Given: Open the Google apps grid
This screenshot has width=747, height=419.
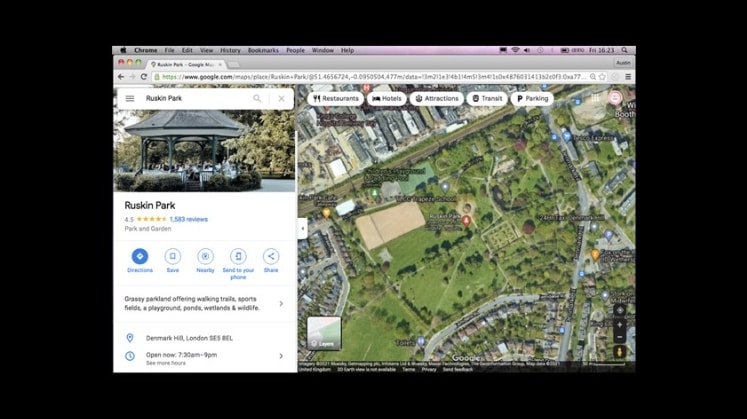Looking at the screenshot, I should (595, 98).
